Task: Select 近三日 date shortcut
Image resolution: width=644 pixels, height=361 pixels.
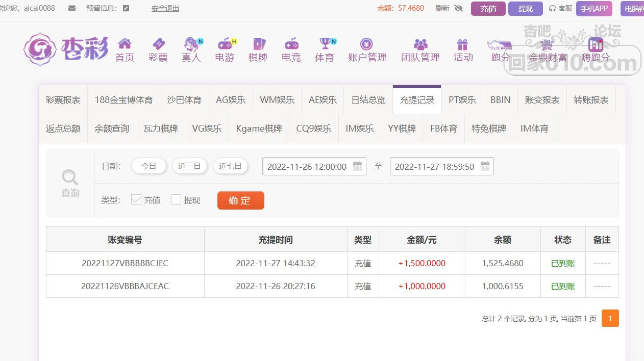Action: click(189, 166)
